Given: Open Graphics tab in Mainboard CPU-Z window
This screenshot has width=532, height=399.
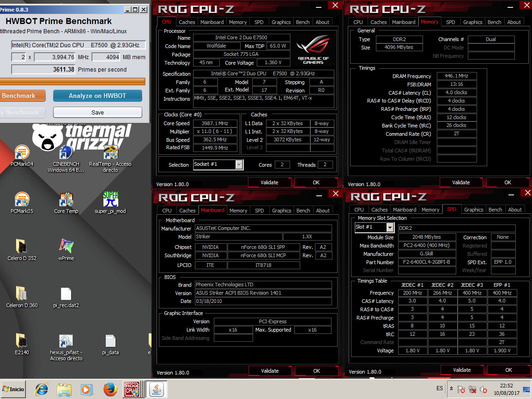Looking at the screenshot, I should pyautogui.click(x=282, y=211).
